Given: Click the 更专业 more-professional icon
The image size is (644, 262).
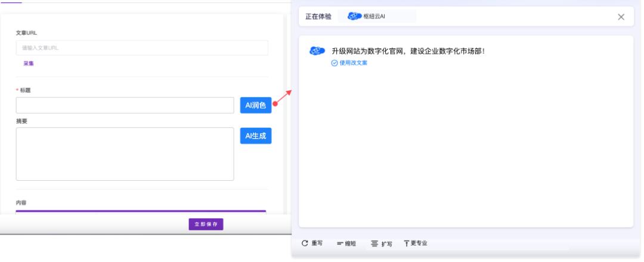Looking at the screenshot, I should point(407,243).
